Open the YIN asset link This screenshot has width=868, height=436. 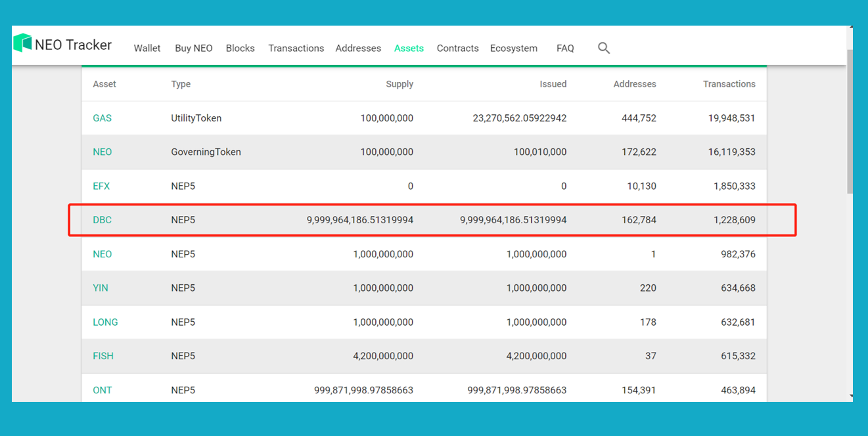(x=101, y=288)
